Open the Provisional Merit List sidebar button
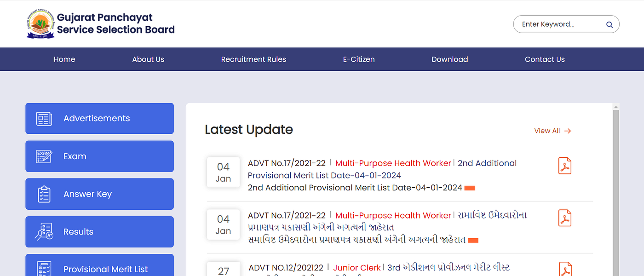 pos(99,265)
